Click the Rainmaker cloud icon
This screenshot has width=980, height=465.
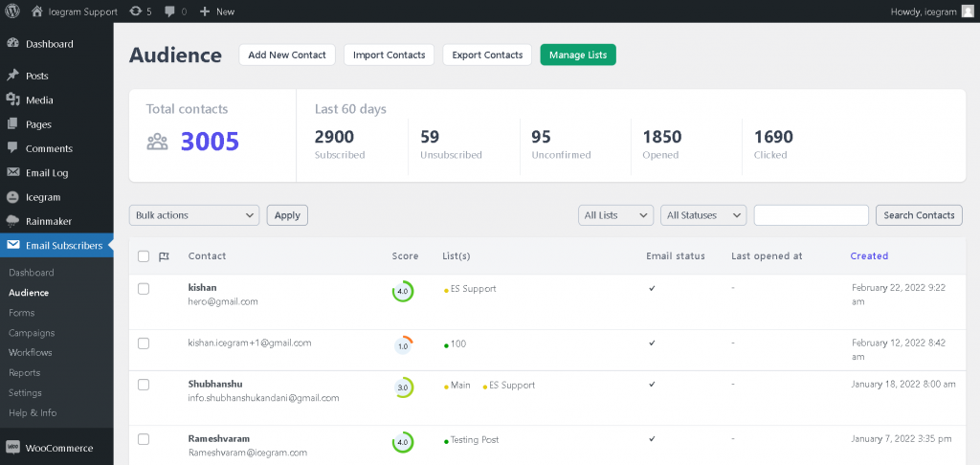(12, 221)
